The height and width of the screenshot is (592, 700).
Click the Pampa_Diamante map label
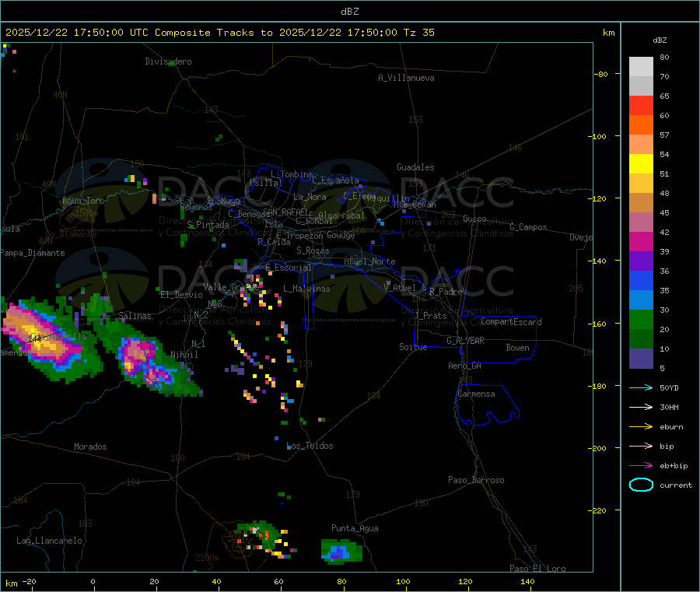pyautogui.click(x=32, y=253)
